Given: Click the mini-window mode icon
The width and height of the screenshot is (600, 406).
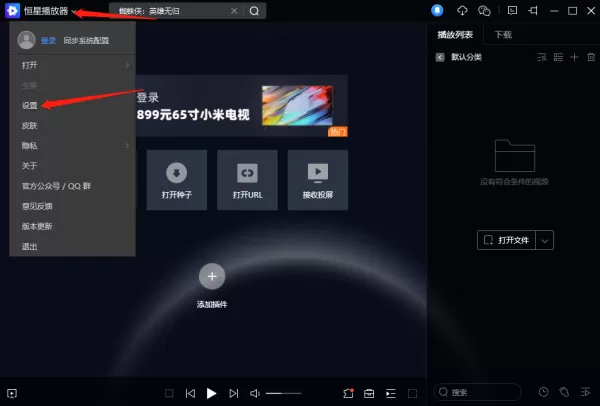Looking at the screenshot, I should [x=512, y=10].
